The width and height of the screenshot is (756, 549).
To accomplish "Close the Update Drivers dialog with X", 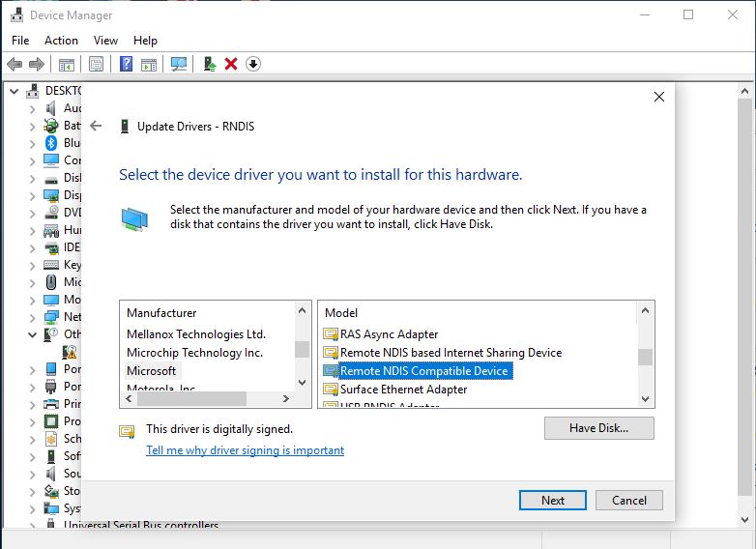I will [x=659, y=97].
